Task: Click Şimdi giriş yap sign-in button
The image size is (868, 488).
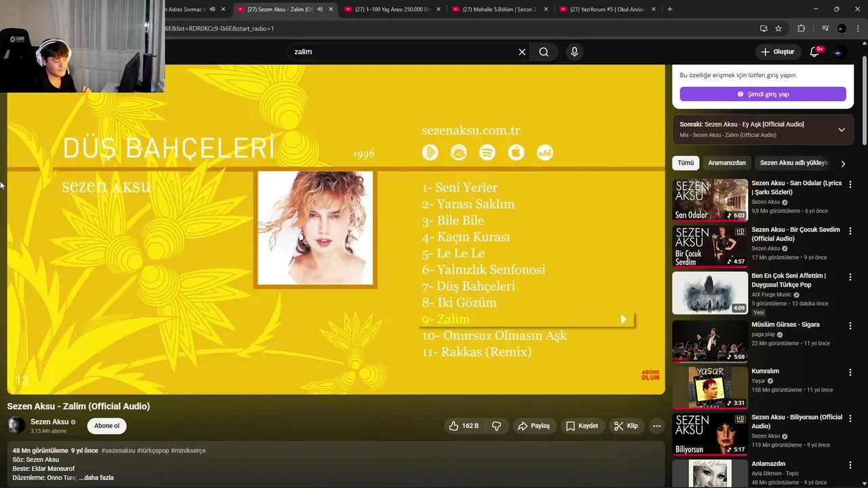Action: pos(763,94)
